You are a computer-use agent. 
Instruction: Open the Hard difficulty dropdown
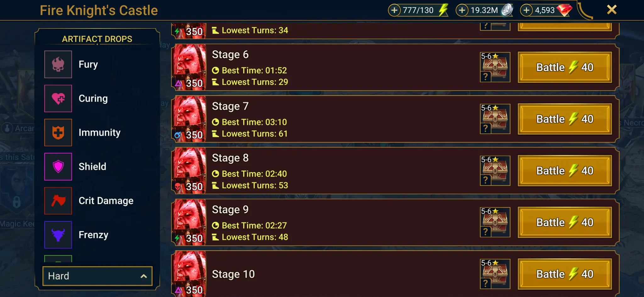click(97, 276)
